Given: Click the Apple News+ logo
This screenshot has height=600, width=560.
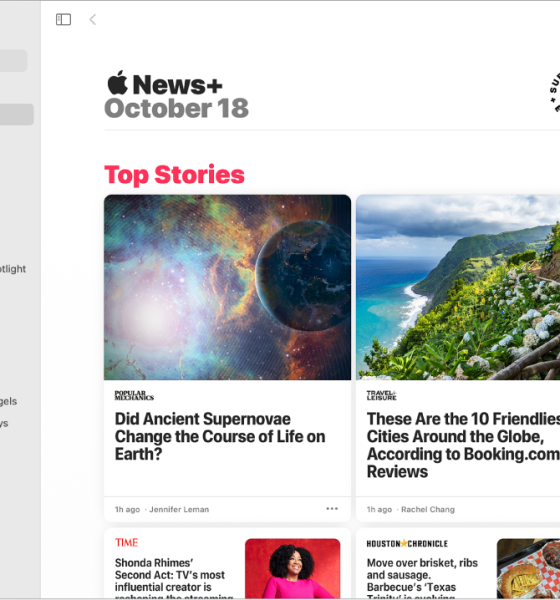Looking at the screenshot, I should 165,83.
